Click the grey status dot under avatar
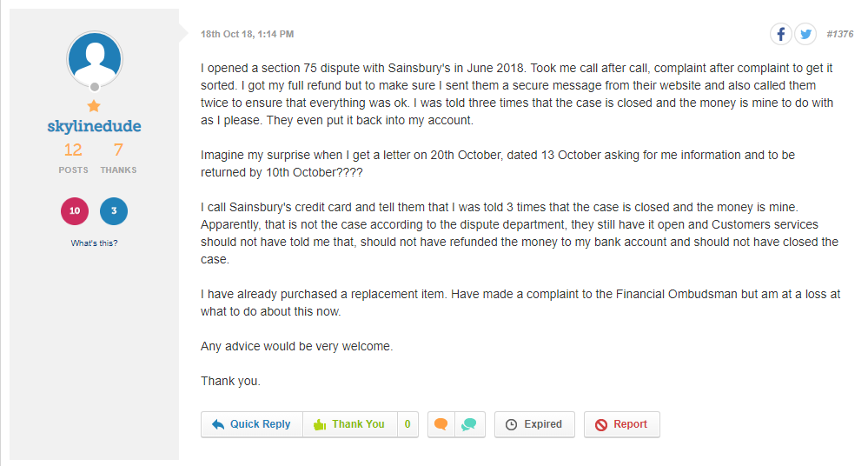Screen dimensions: 868x466 tap(94, 86)
